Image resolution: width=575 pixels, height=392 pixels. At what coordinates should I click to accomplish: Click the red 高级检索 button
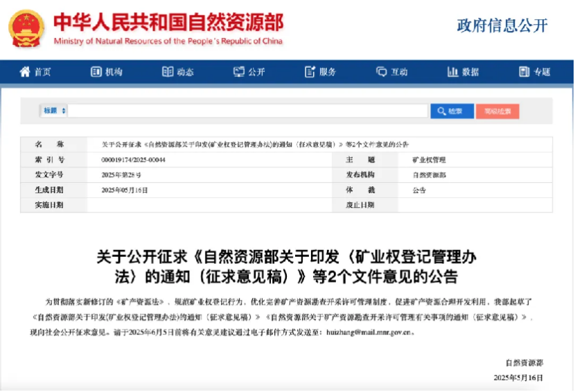pos(497,111)
